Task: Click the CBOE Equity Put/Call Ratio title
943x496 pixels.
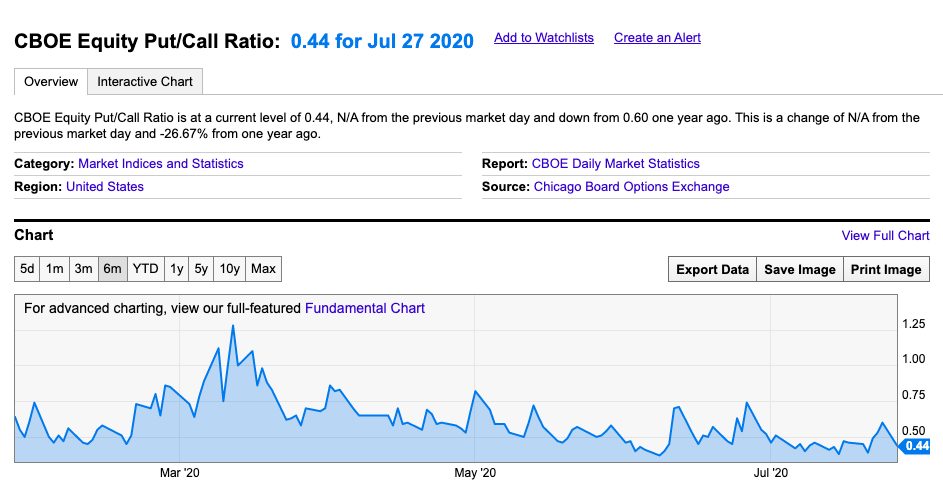Action: 147,41
